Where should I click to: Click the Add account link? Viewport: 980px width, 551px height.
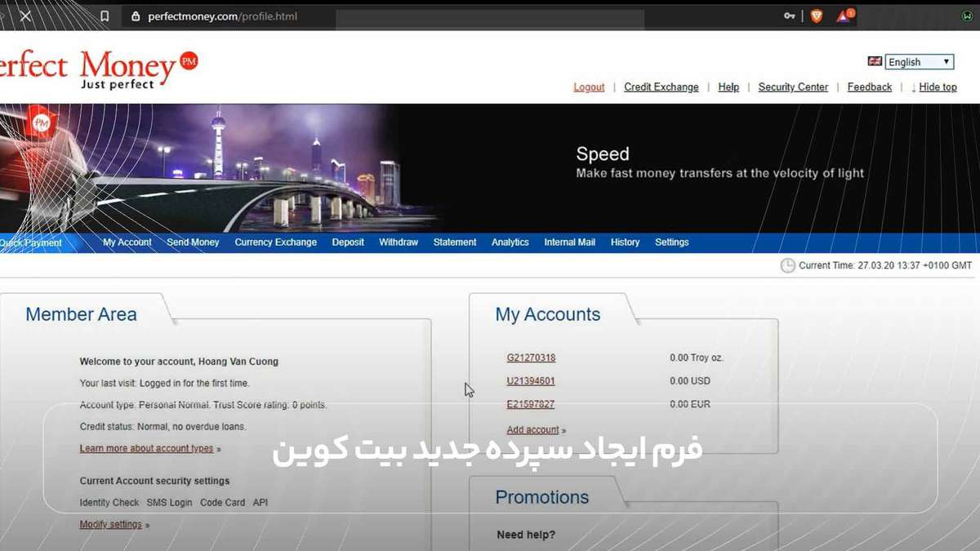(x=533, y=430)
